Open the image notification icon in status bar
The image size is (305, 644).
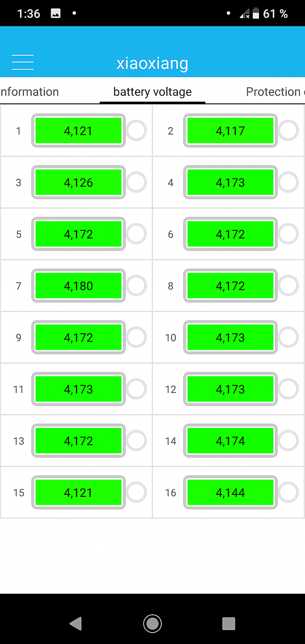56,14
